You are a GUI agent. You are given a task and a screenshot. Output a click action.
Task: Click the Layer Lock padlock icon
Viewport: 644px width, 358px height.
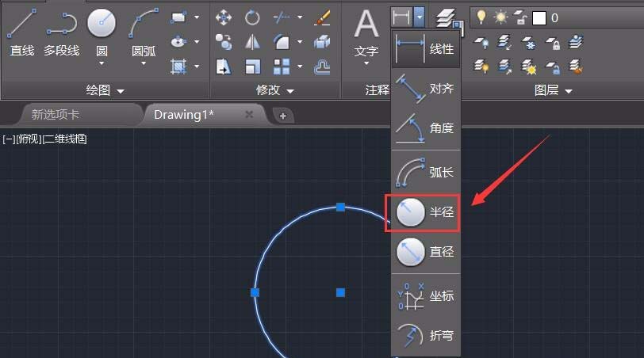(553, 42)
